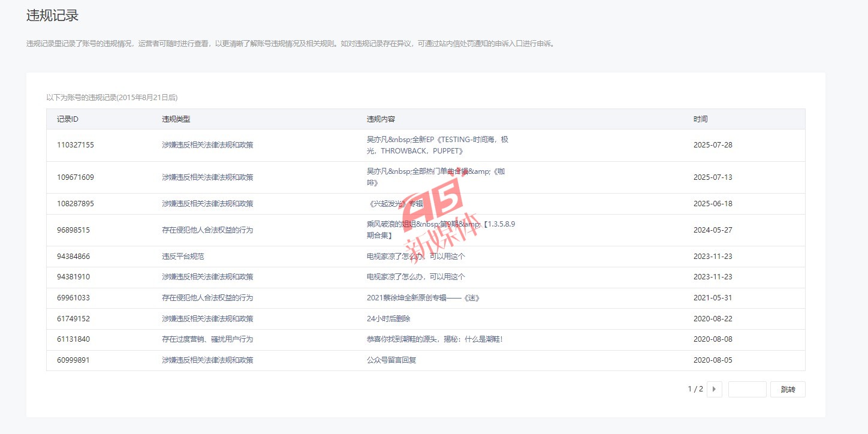Select record ID 110327155
This screenshot has height=434, width=868.
pos(76,145)
